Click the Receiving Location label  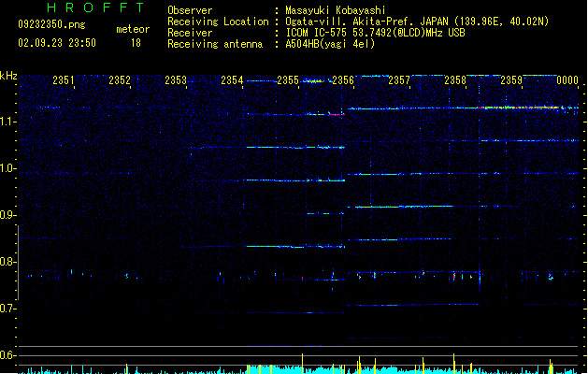tap(218, 22)
